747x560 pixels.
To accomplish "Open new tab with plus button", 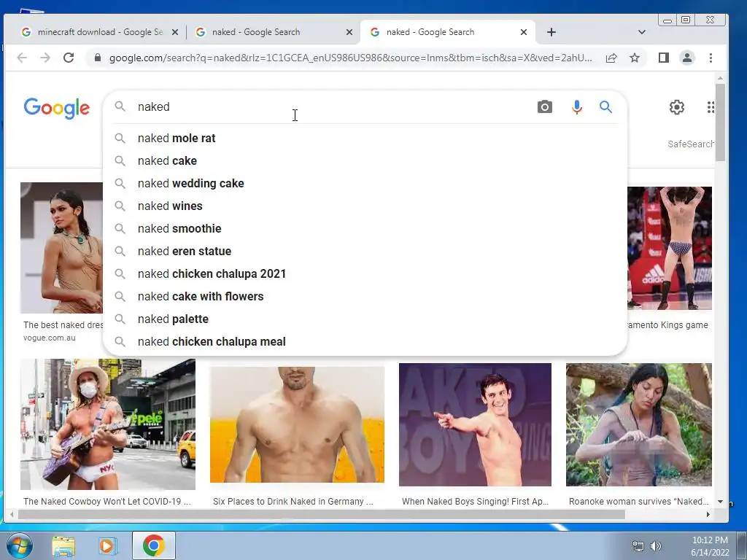I will [x=551, y=32].
